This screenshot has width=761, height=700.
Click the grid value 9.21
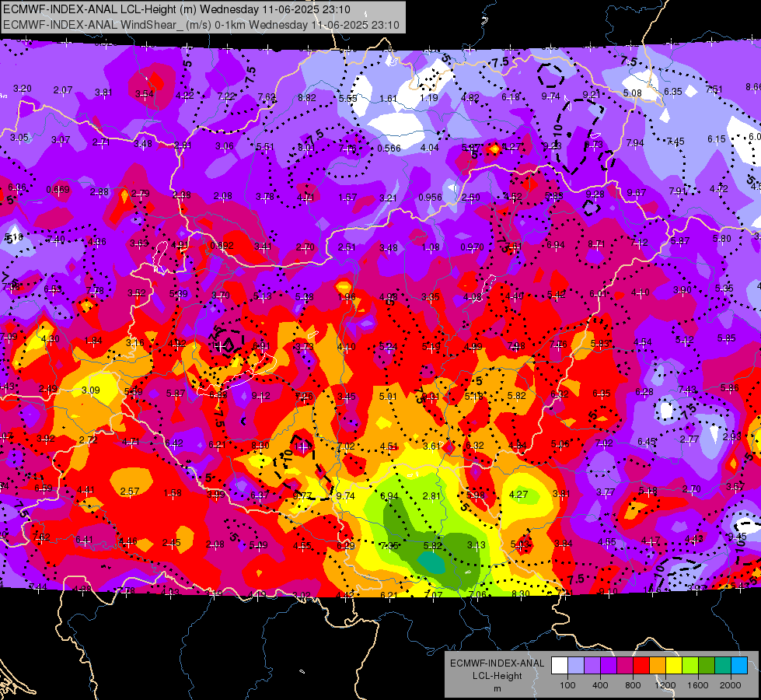click(x=591, y=94)
